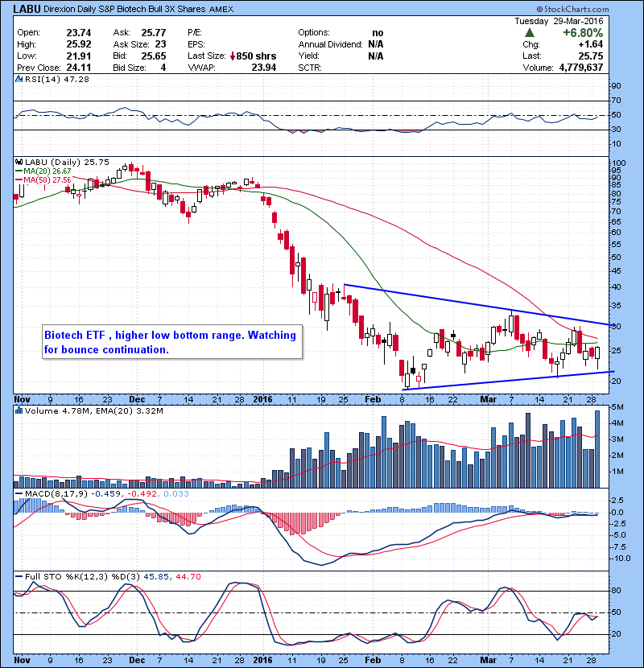The width and height of the screenshot is (644, 668).
Task: Click the Chg value +1.64
Action: [x=590, y=44]
